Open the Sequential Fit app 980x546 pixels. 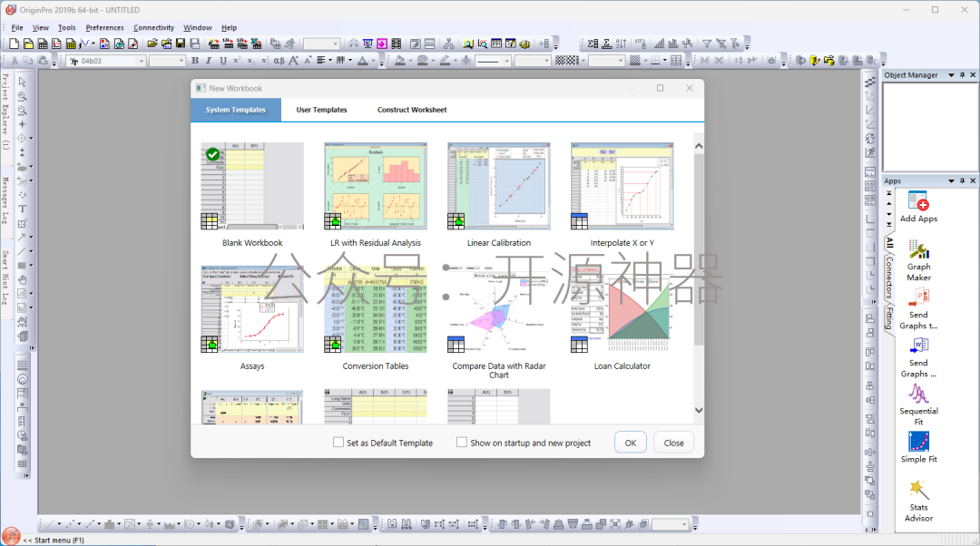tap(918, 405)
